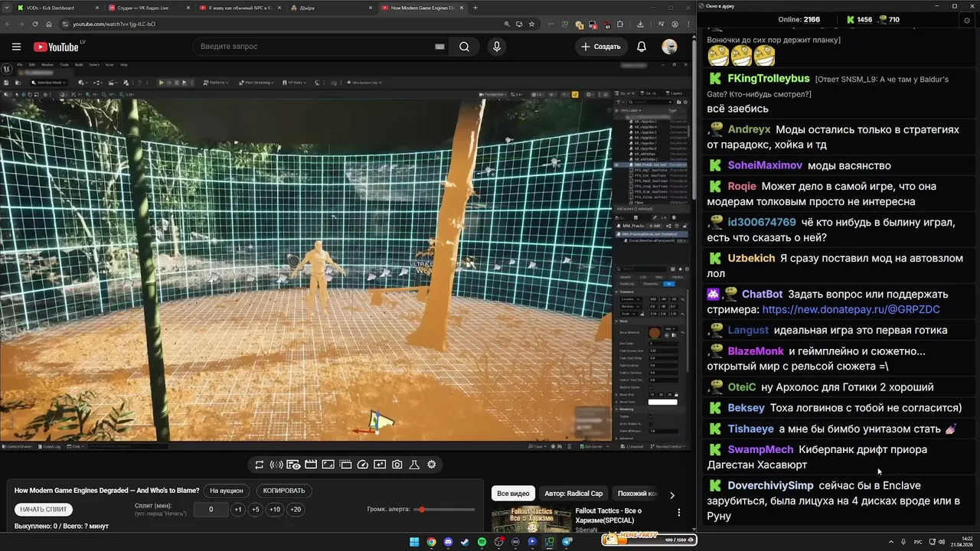Add 1 minute with +1 button

[238, 510]
